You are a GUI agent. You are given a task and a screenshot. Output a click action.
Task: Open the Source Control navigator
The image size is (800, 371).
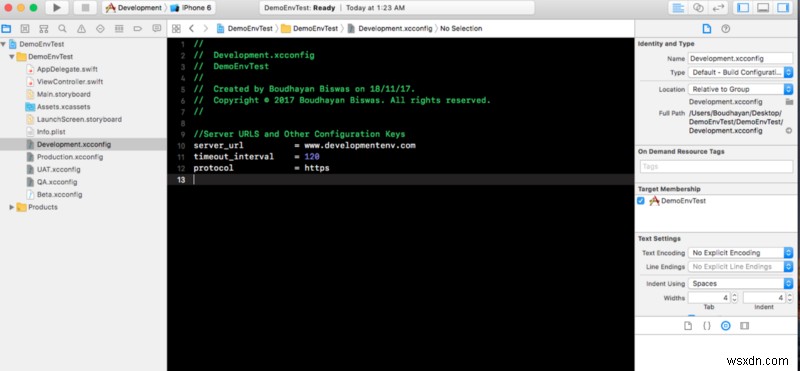point(25,29)
